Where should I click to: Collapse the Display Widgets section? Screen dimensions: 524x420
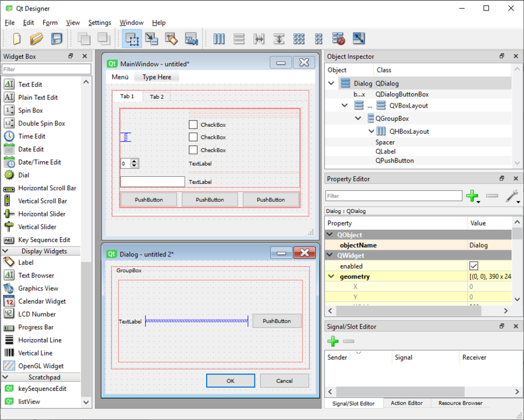41,251
